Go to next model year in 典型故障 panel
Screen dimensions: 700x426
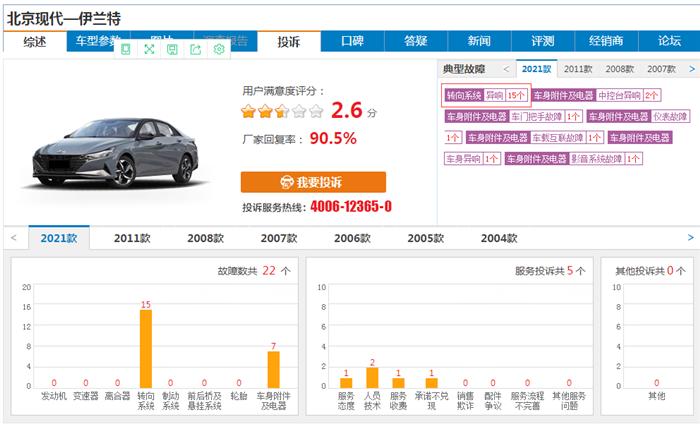692,69
